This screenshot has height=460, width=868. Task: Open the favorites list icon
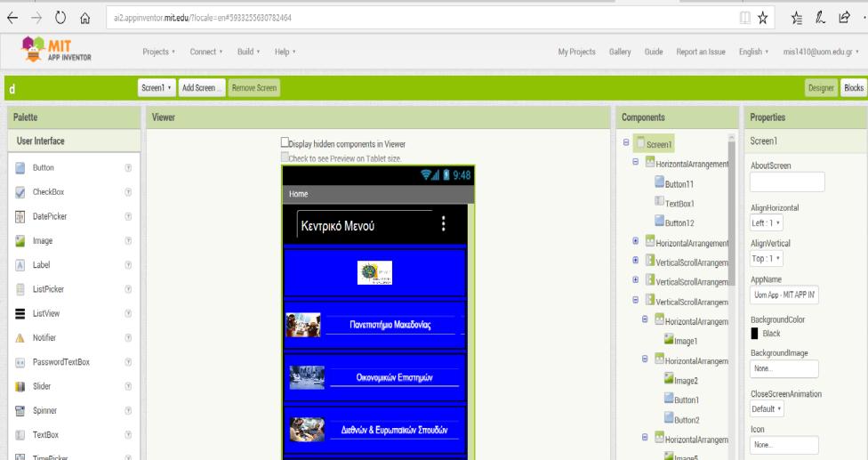pyautogui.click(x=797, y=18)
